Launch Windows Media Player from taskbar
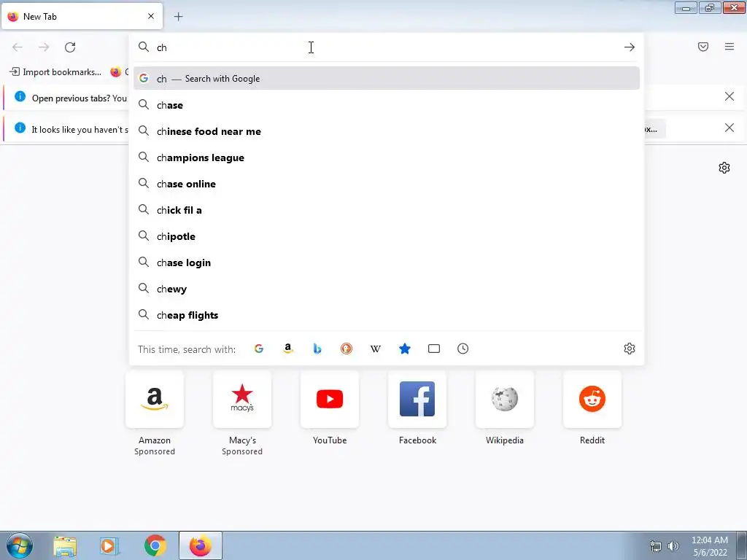 [109, 545]
